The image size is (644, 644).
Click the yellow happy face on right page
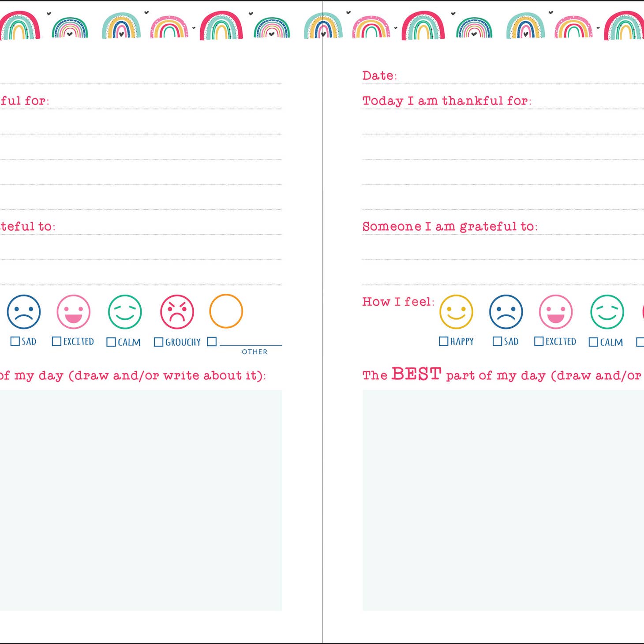456,312
